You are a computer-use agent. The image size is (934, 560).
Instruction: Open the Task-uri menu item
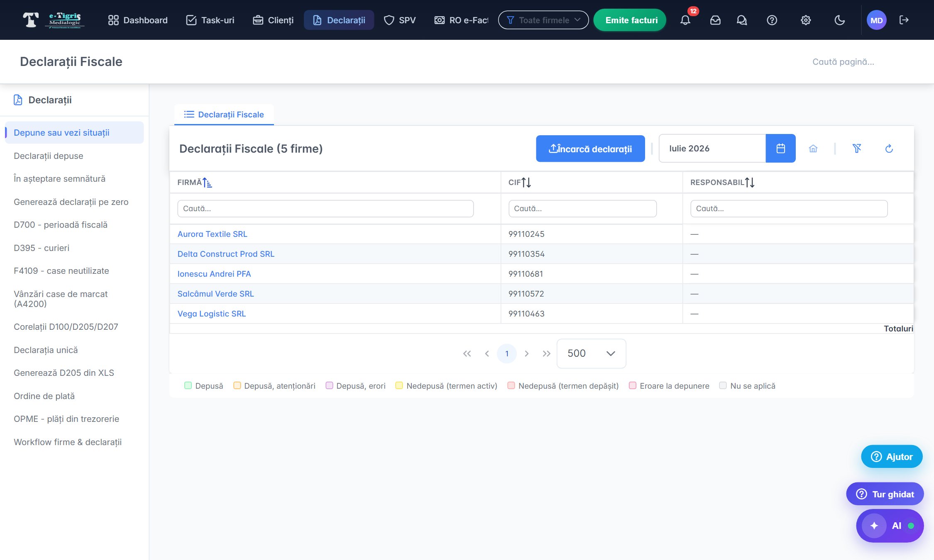210,20
